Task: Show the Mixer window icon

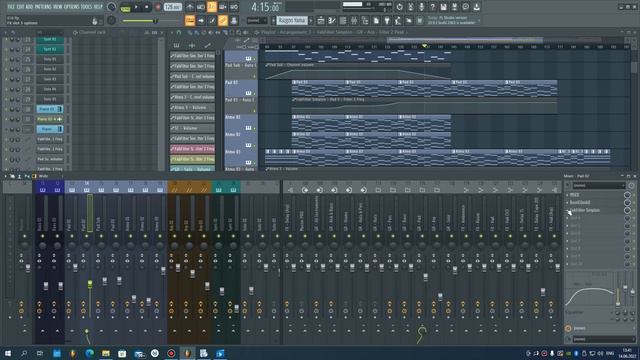Action: [x=354, y=20]
